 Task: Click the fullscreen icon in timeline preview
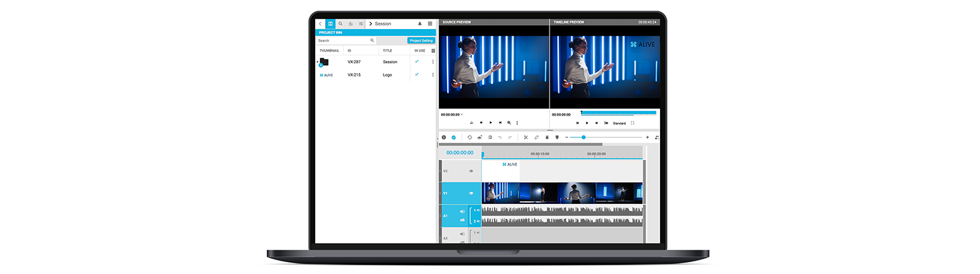tap(632, 123)
